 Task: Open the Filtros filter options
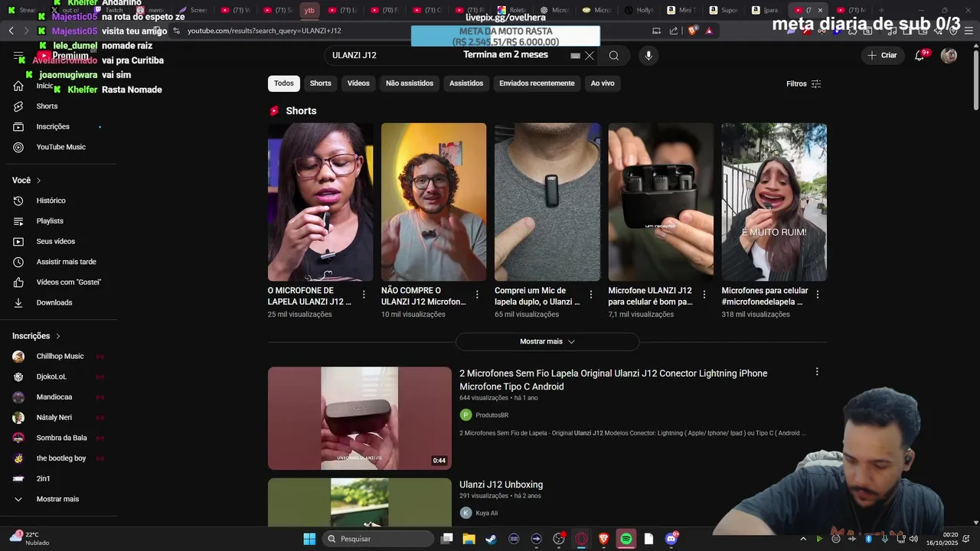(x=804, y=83)
